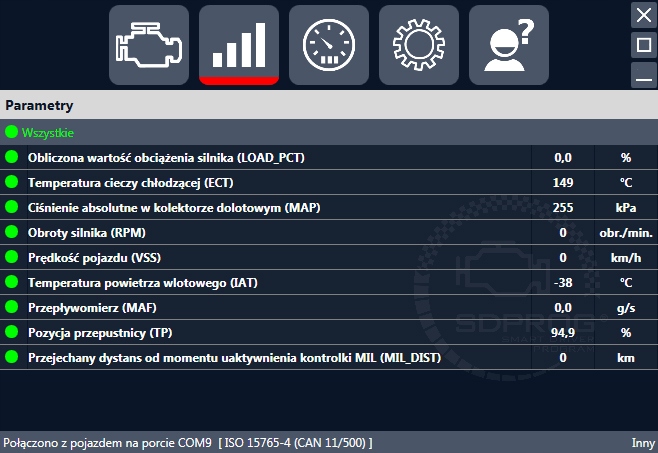The width and height of the screenshot is (658, 453).
Task: Click the throttle position value 94,9
Action: pos(563,333)
